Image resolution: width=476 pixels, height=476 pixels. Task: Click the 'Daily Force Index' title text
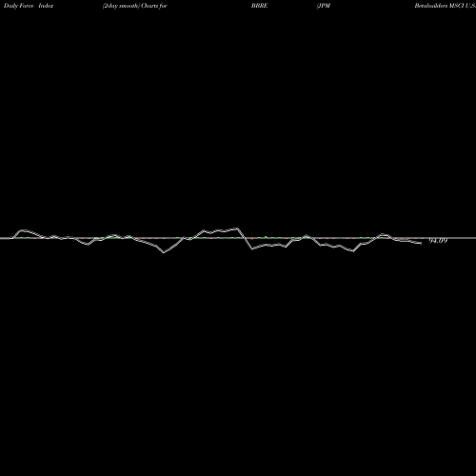pos(29,6)
